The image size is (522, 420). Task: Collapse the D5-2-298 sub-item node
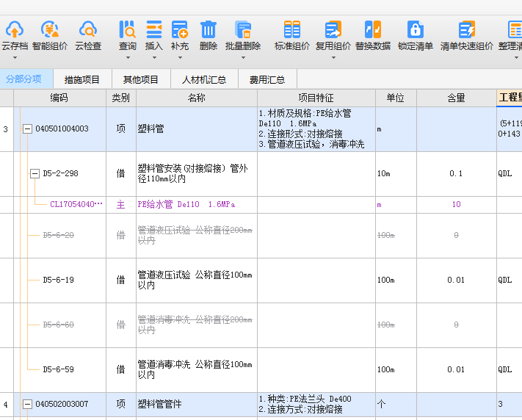point(35,173)
